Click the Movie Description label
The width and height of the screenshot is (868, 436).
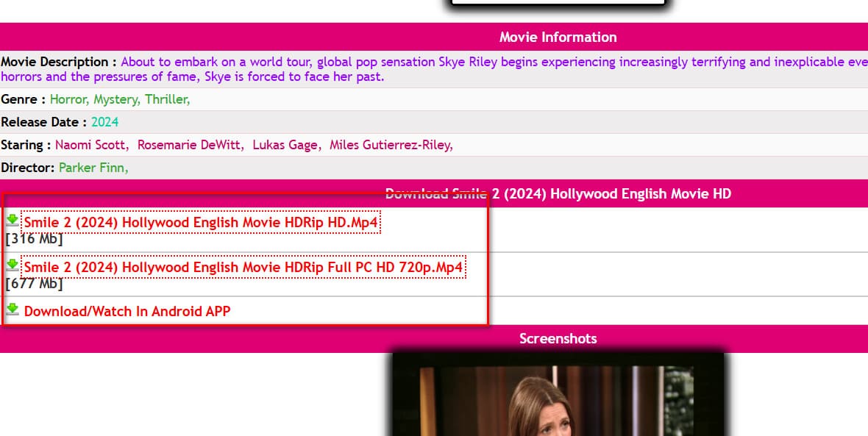(59, 62)
